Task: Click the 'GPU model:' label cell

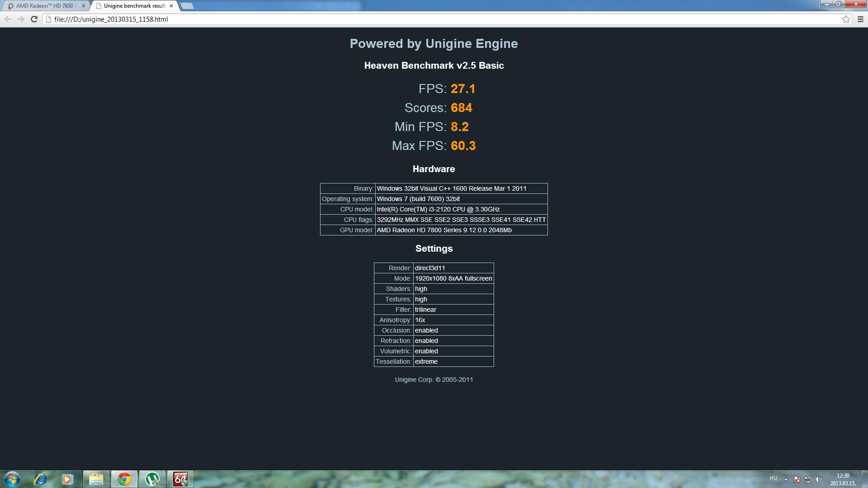Action: click(x=348, y=230)
